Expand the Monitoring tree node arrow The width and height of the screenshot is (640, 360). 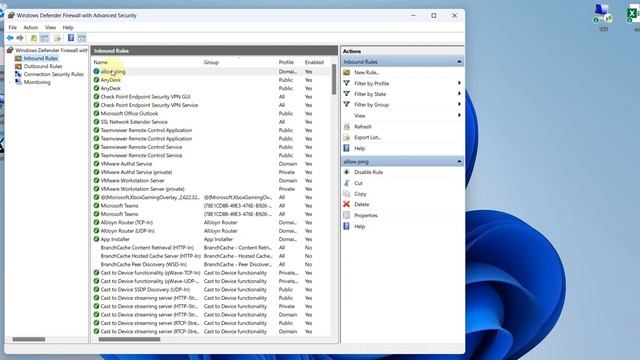pyautogui.click(x=10, y=82)
